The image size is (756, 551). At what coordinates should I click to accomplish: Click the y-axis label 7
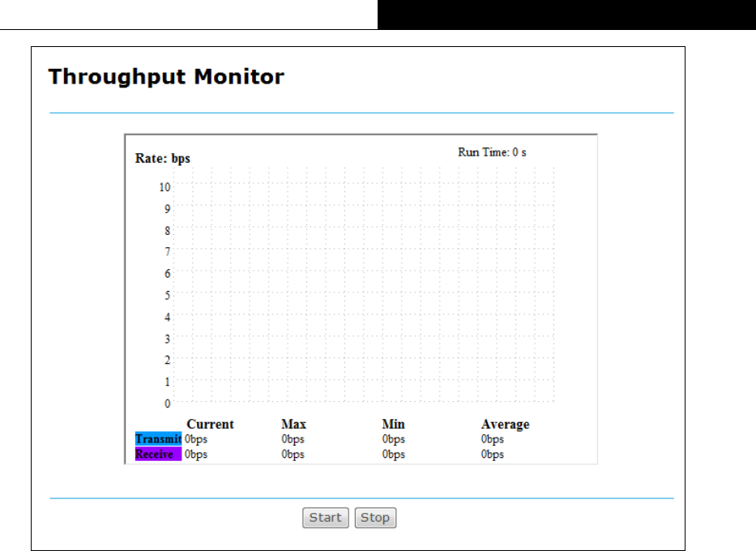click(167, 252)
